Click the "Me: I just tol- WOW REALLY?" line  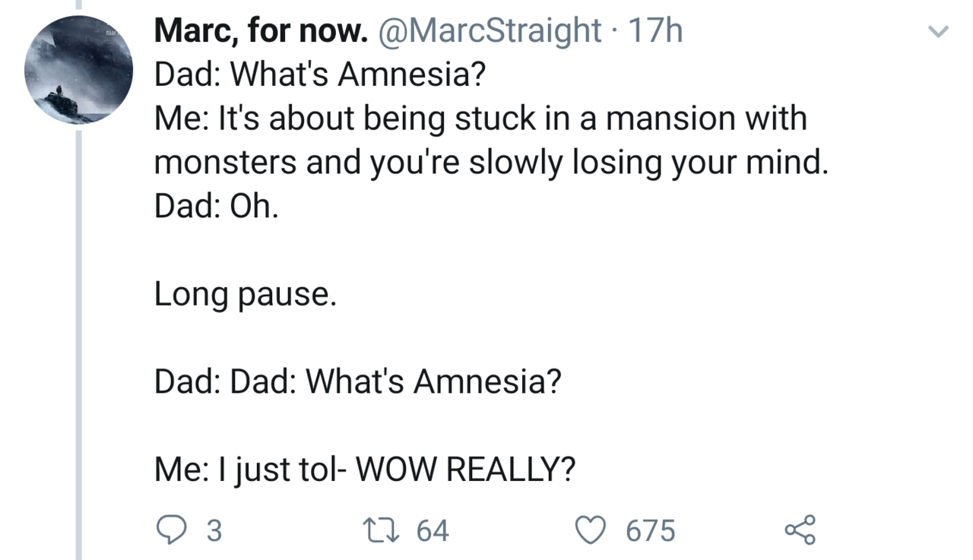tap(364, 470)
